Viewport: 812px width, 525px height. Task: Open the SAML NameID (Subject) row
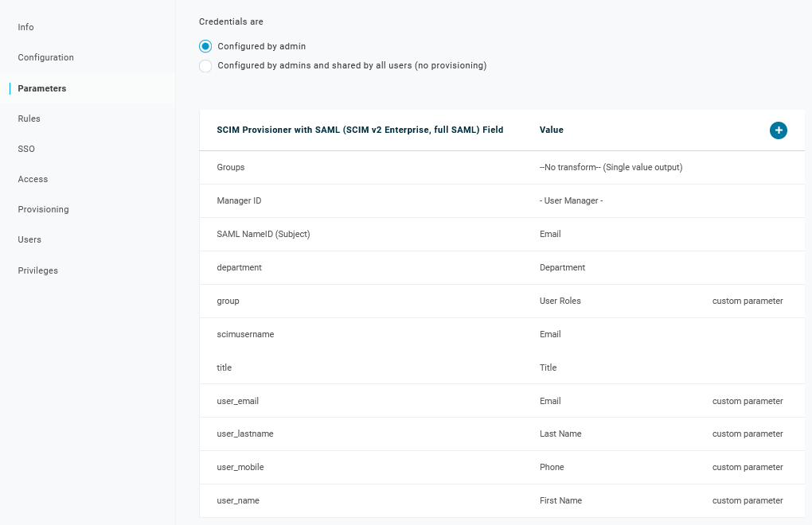(263, 235)
